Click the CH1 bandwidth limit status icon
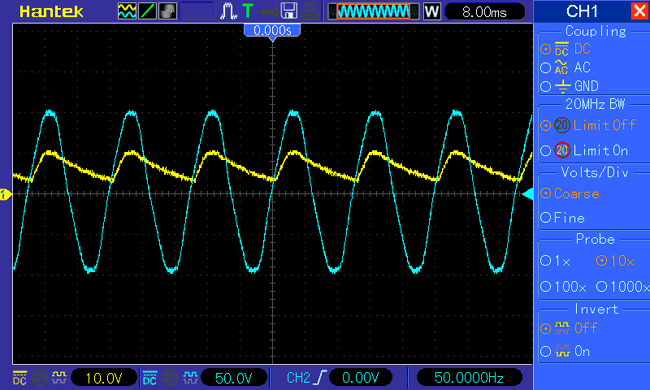Screen dimensions: 650x390 (39, 378)
